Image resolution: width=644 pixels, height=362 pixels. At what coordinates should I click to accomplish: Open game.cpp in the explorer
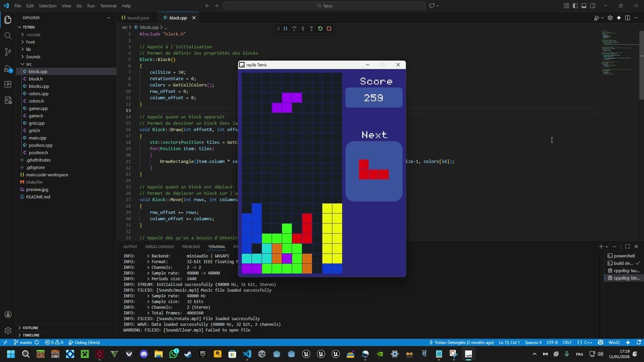[38, 109]
